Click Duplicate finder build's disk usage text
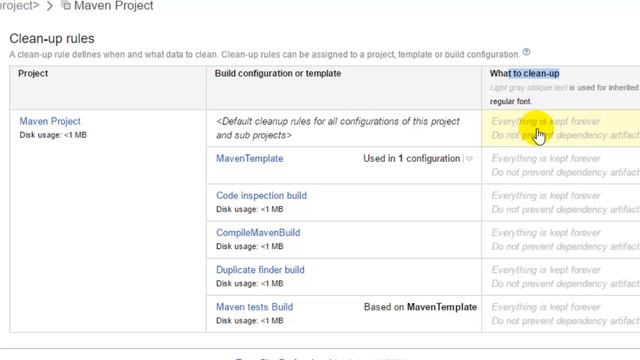This screenshot has width=640, height=360. coord(249,284)
